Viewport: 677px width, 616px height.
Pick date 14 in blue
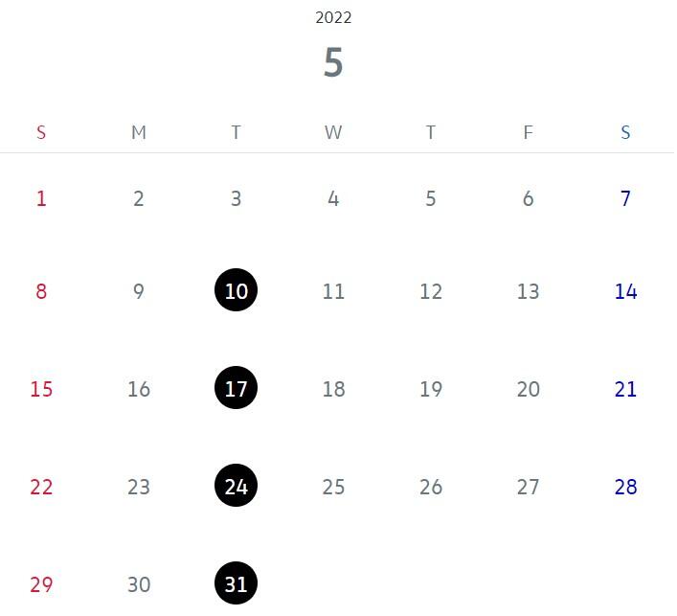pyautogui.click(x=626, y=291)
